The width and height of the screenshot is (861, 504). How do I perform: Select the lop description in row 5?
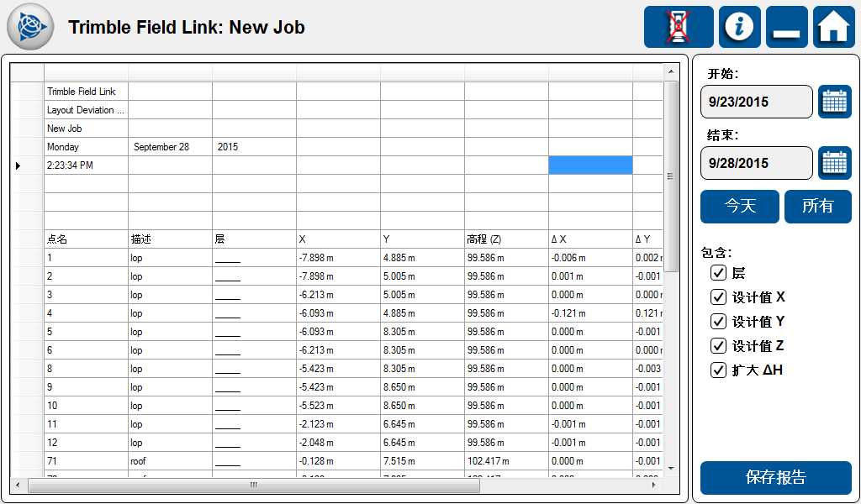170,332
